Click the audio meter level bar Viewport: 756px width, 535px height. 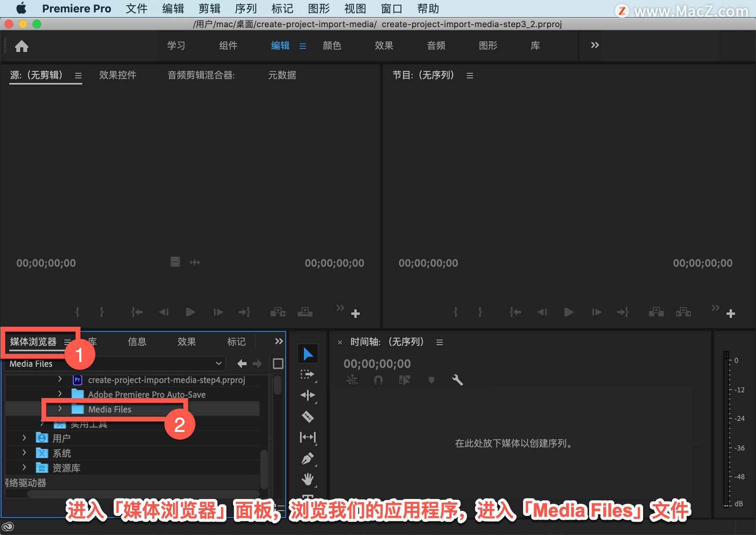click(726, 429)
